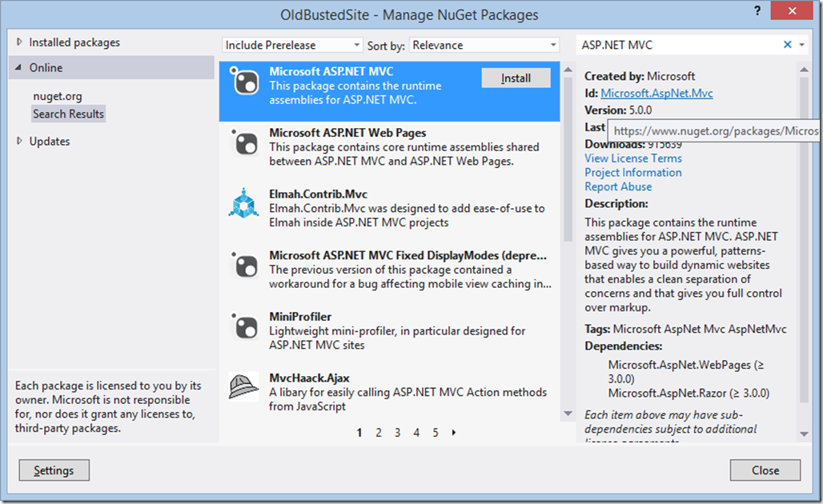823x504 pixels.
Task: Select the MvcHaack.Ajax package title
Action: click(309, 378)
